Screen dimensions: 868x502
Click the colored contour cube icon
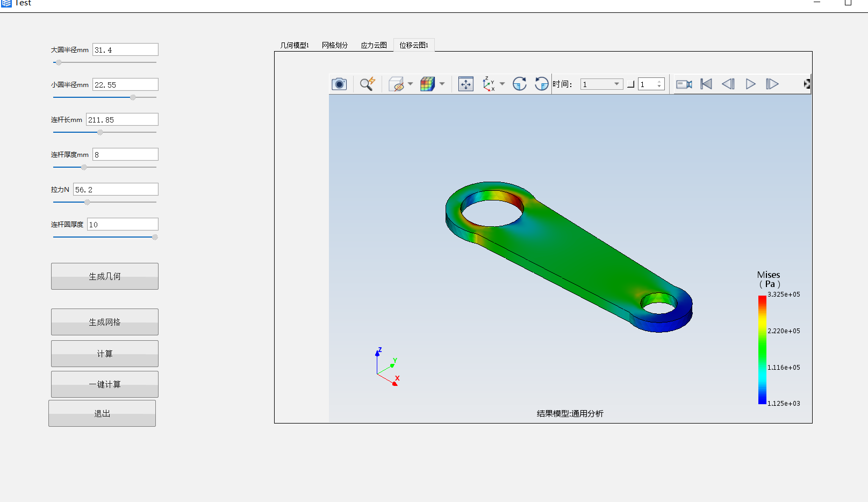tap(427, 84)
